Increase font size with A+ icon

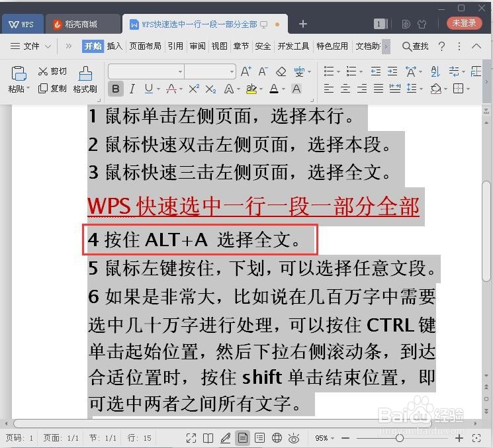point(246,71)
